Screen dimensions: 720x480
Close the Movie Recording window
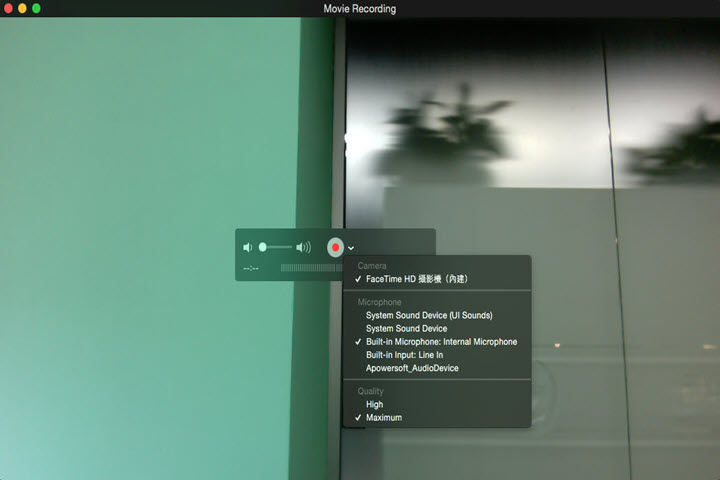pos(8,8)
